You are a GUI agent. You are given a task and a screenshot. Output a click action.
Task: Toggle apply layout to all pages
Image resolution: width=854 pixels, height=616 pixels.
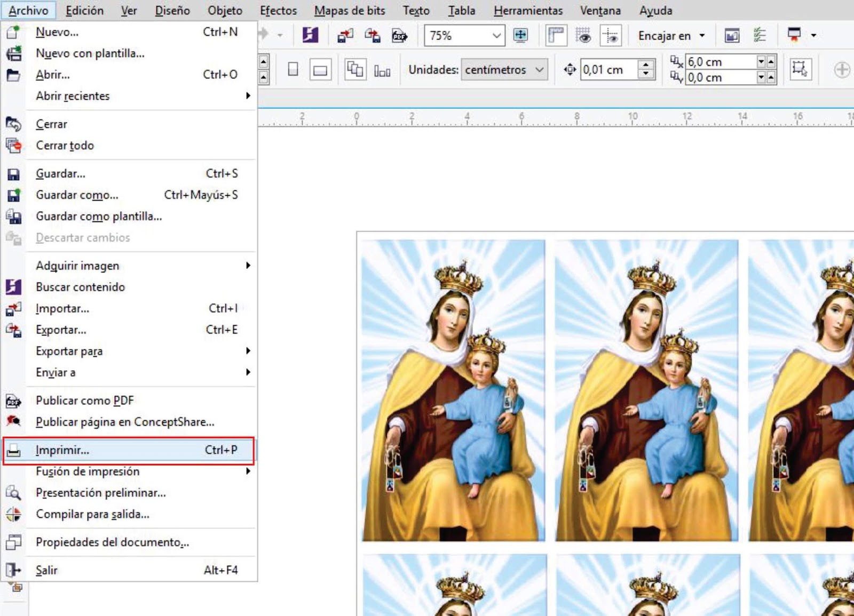[355, 69]
